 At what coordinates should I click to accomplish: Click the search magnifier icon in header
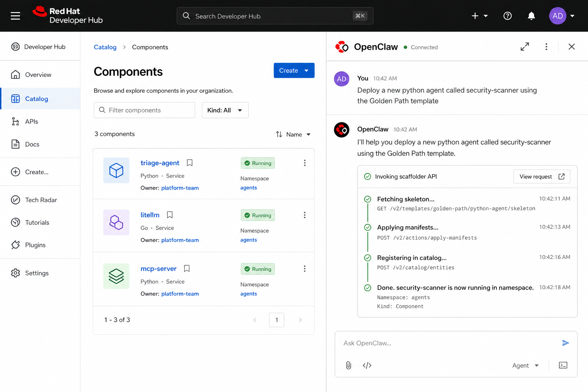pyautogui.click(x=186, y=16)
